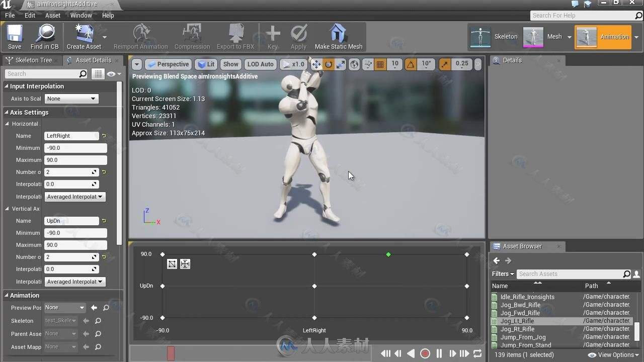Open the Help menu
Viewport: 644px width, 362px height.
coord(108,15)
